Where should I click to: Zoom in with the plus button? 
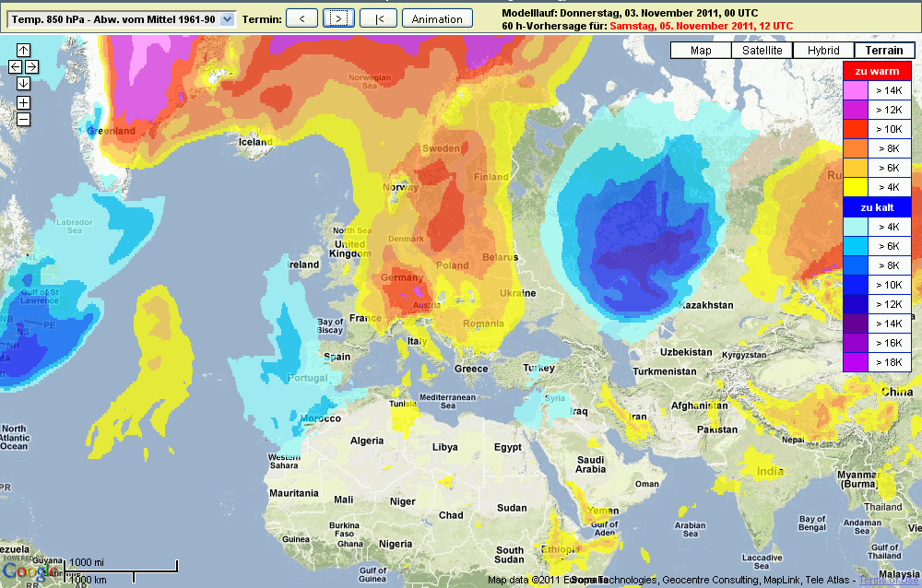coord(24,103)
